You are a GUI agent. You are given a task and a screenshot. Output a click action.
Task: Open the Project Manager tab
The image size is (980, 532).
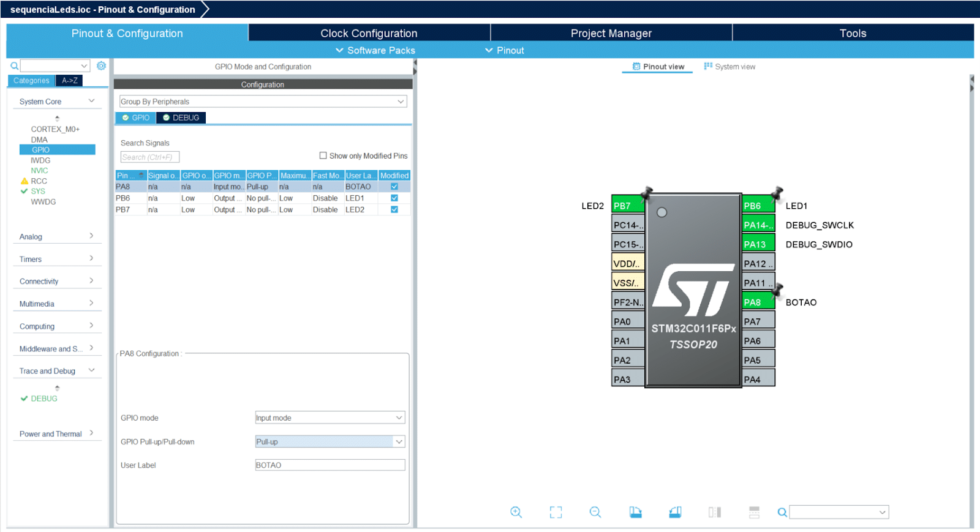point(611,33)
